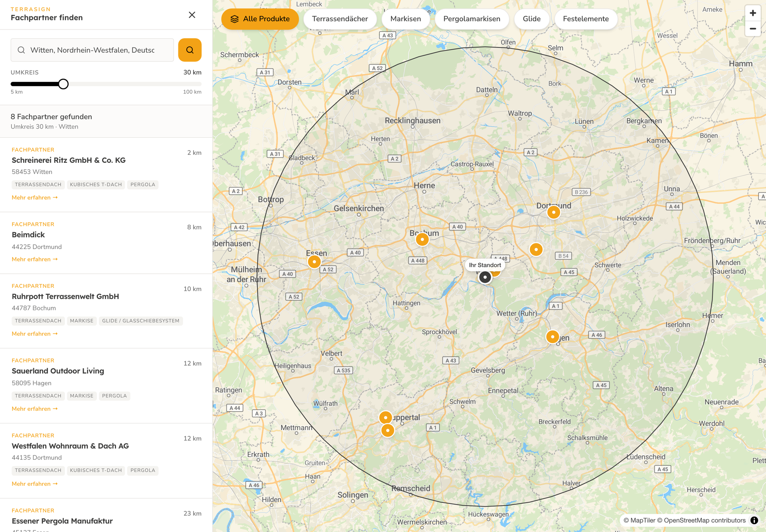Image resolution: width=766 pixels, height=532 pixels.
Task: Click the partner marker near Hagen
Action: 553,337
